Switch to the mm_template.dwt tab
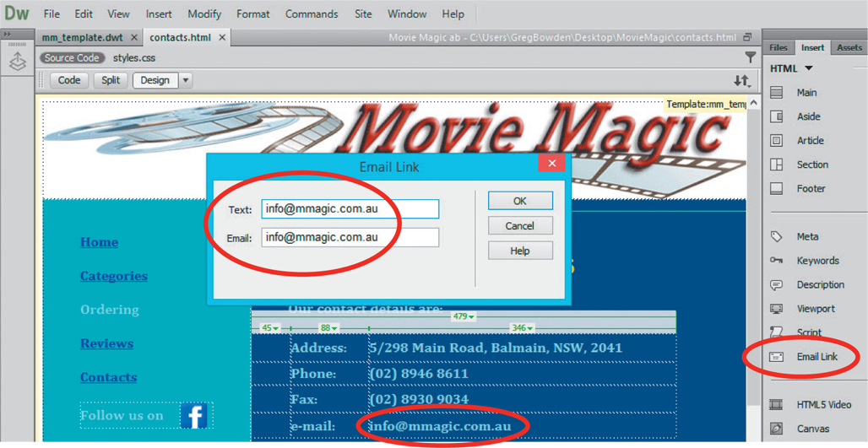This screenshot has height=448, width=868. pyautogui.click(x=83, y=38)
